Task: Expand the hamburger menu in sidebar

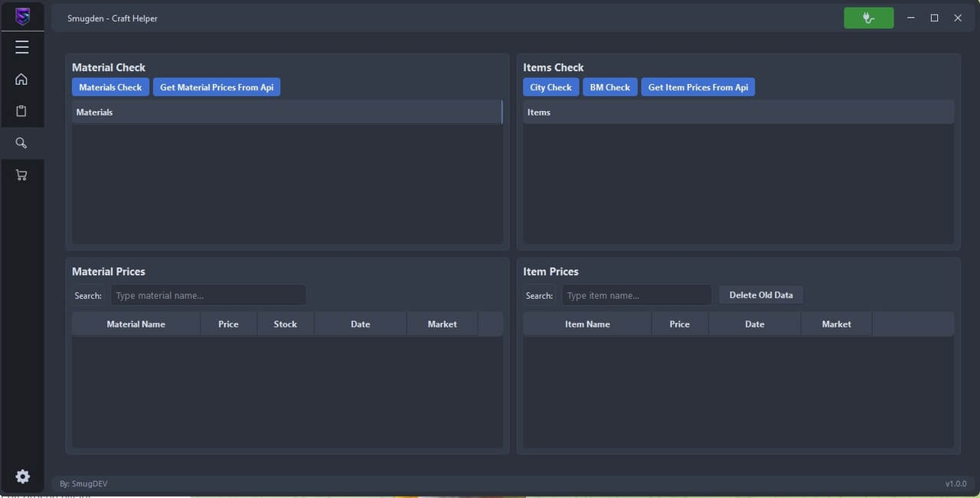Action: 22,47
